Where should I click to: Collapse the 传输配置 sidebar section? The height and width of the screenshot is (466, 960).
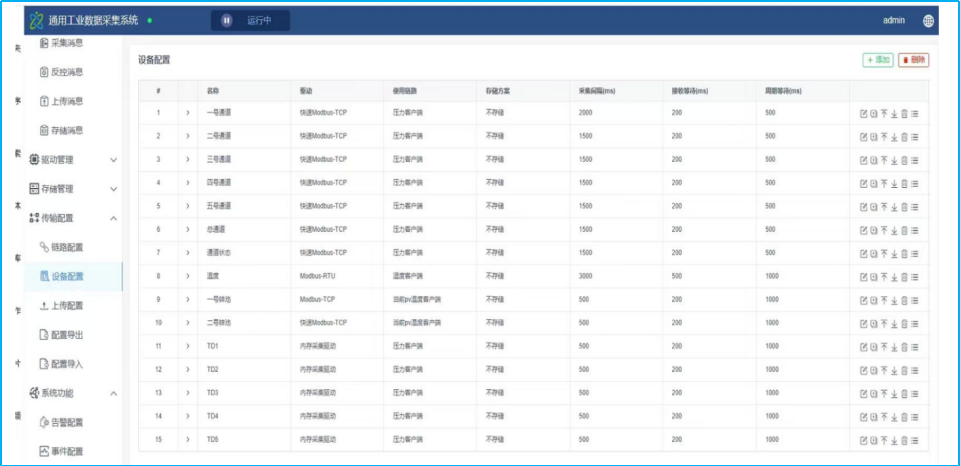coord(73,218)
